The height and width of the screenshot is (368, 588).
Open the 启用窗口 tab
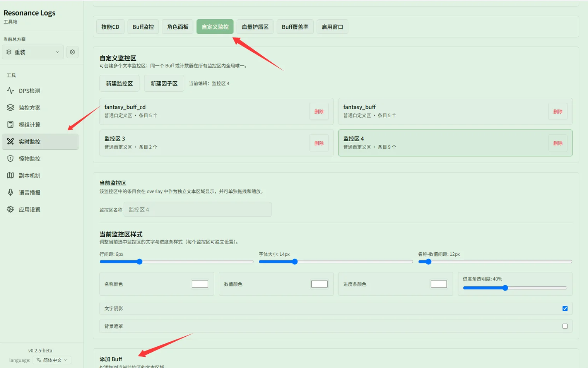(332, 27)
